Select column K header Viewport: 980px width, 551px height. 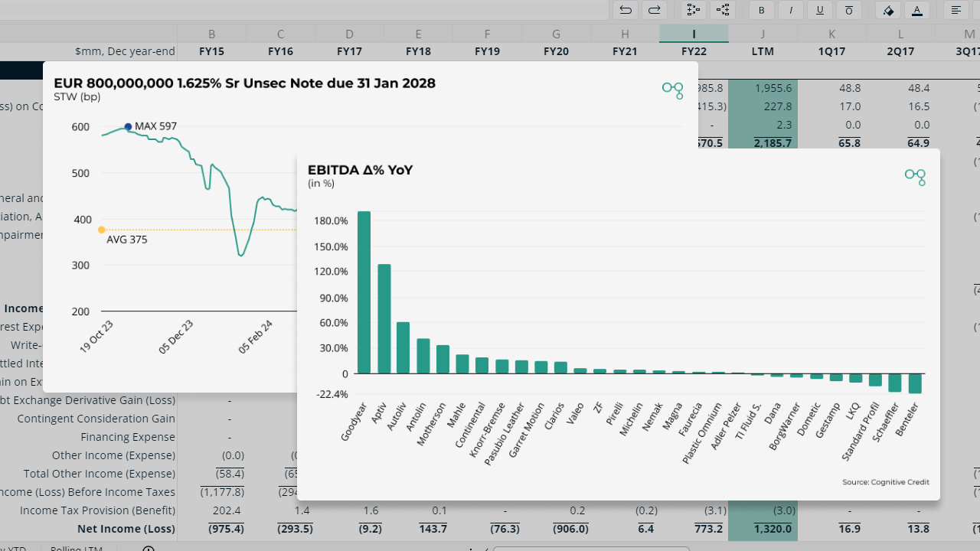click(831, 34)
